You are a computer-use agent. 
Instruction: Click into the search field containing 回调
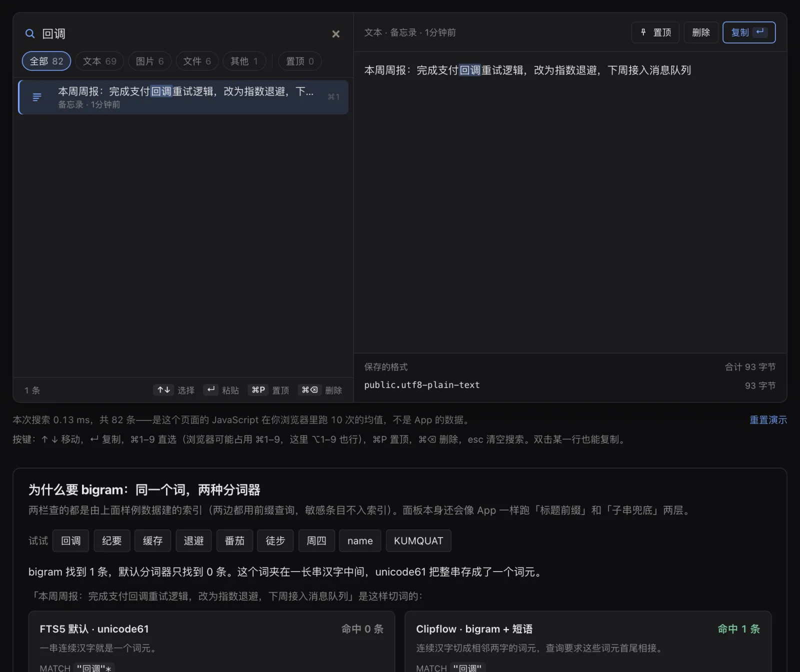point(182,33)
